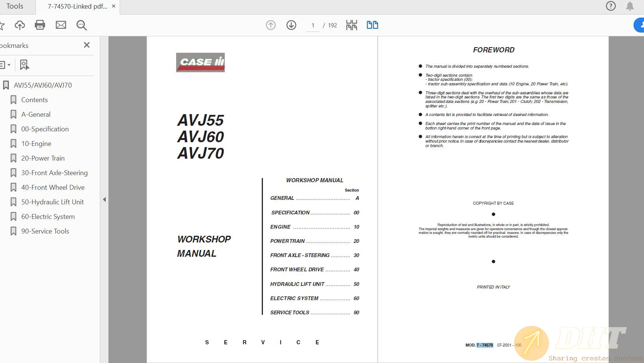Open the 30-Front Axle-Steering bookmark

(x=55, y=173)
